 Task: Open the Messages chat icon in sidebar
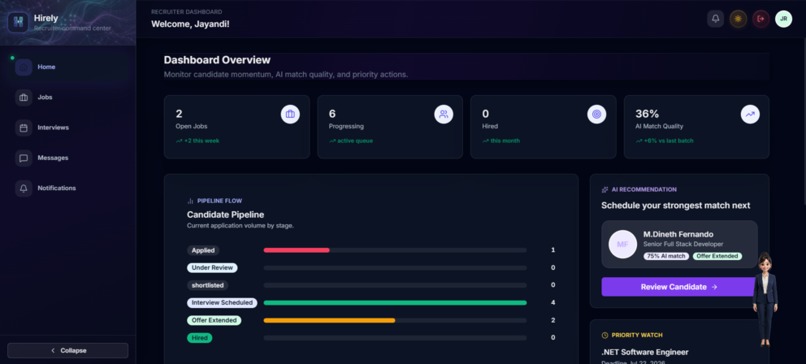coord(24,158)
